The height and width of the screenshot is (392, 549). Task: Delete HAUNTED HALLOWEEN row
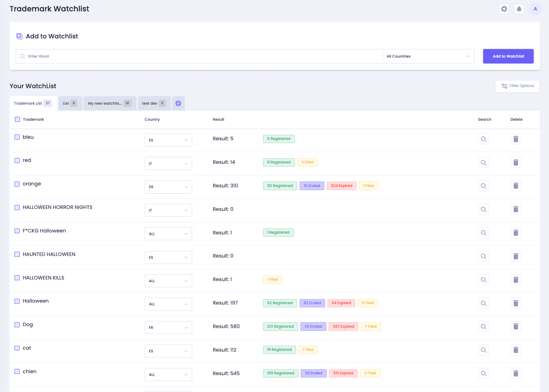click(516, 256)
